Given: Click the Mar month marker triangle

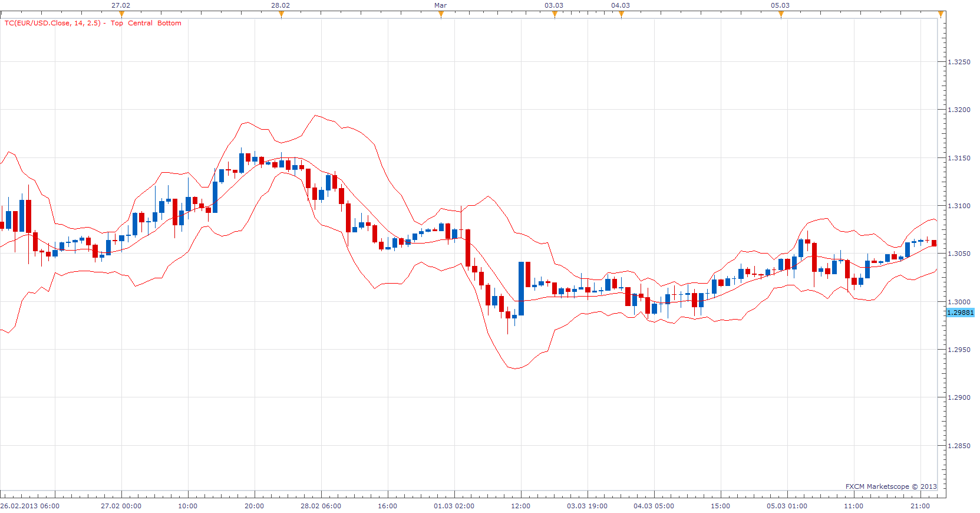Looking at the screenshot, I should [441, 14].
